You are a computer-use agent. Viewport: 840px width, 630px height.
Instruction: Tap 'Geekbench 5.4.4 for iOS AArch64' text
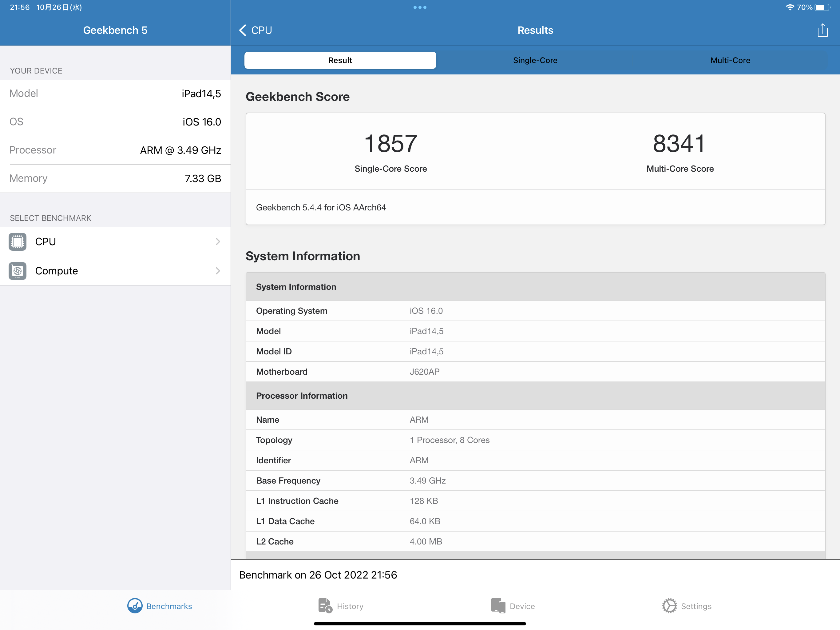click(321, 207)
